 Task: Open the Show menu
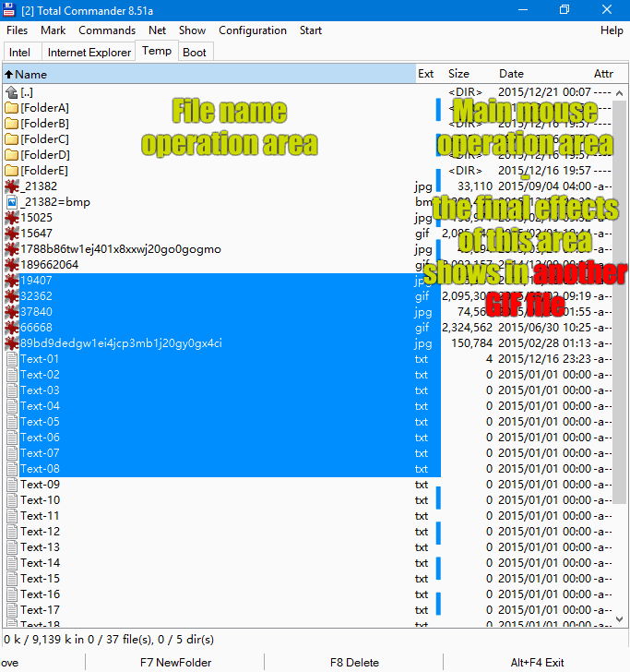coord(192,30)
